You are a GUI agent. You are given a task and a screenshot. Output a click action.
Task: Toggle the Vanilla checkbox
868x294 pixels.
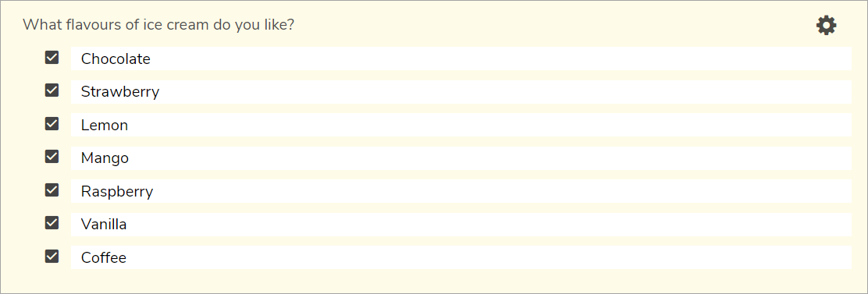[x=52, y=223]
